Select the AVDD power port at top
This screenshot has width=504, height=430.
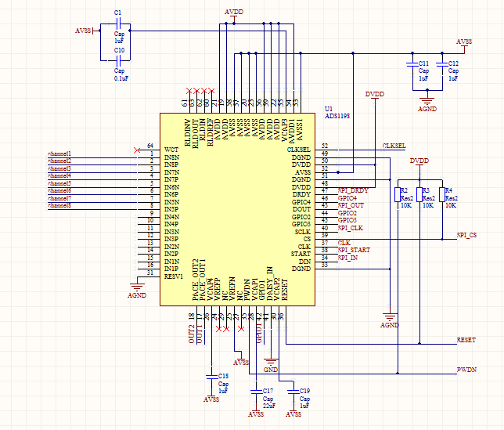(x=234, y=15)
